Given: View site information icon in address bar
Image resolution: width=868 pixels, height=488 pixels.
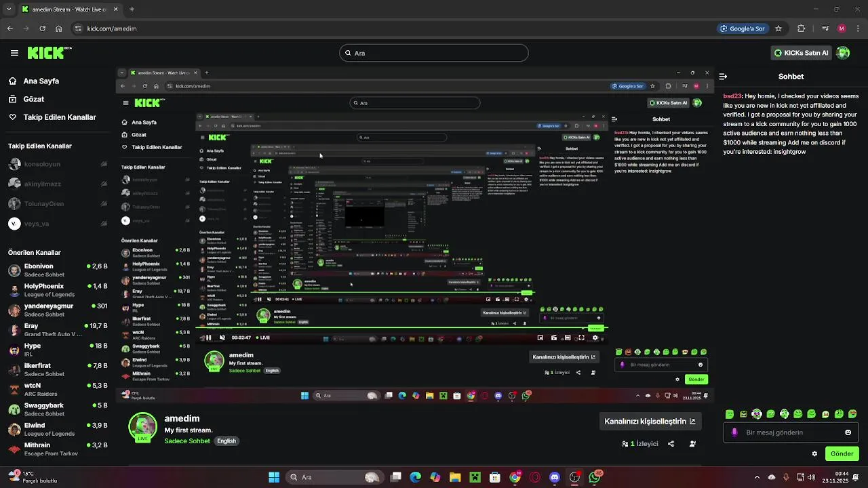Looking at the screenshot, I should (78, 28).
